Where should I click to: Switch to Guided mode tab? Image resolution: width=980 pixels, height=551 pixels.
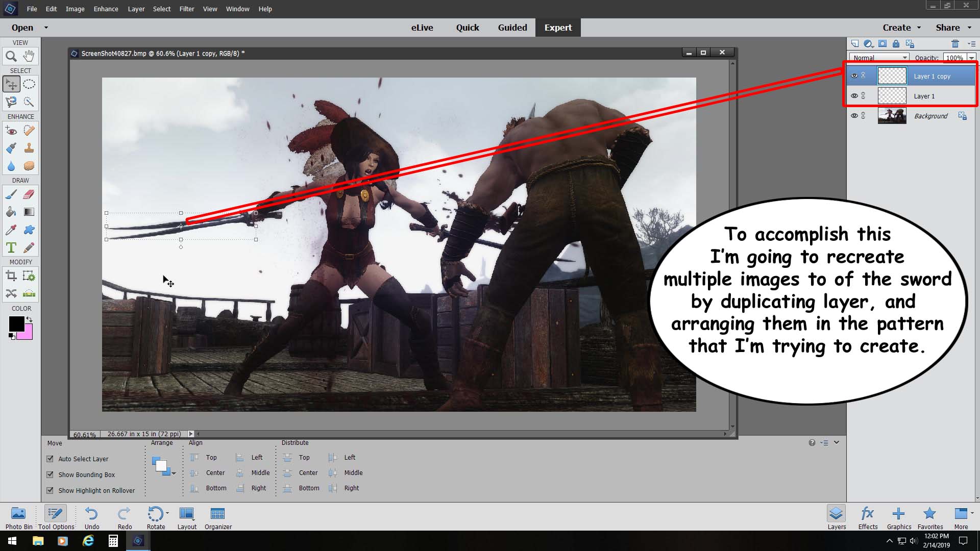point(512,28)
